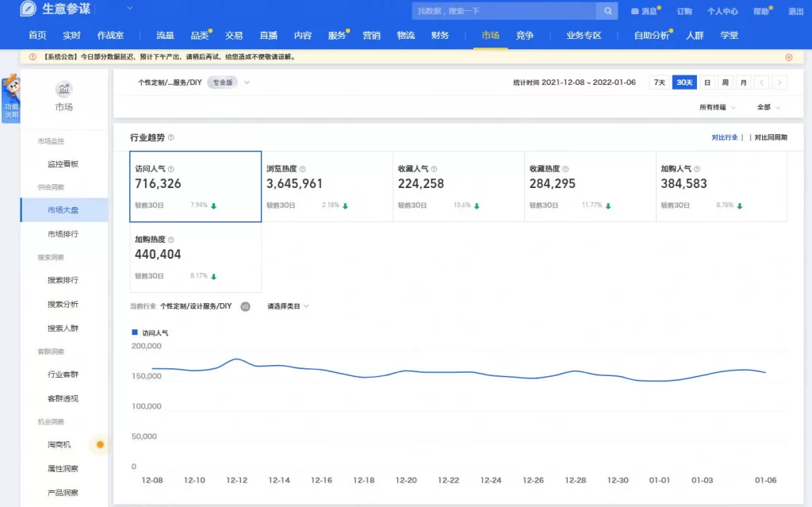Select the 浏览热度 metric card
The width and height of the screenshot is (812, 507).
[x=327, y=186]
